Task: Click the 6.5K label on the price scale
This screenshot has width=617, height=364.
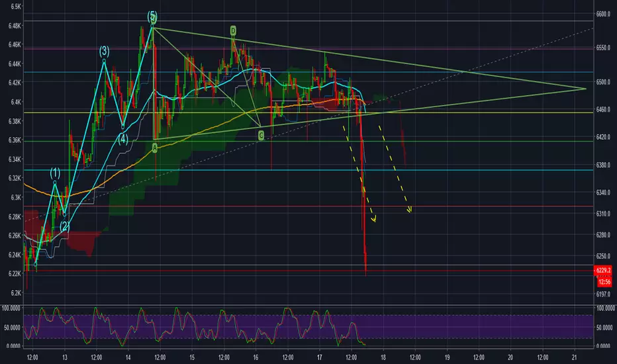Action: pos(16,7)
